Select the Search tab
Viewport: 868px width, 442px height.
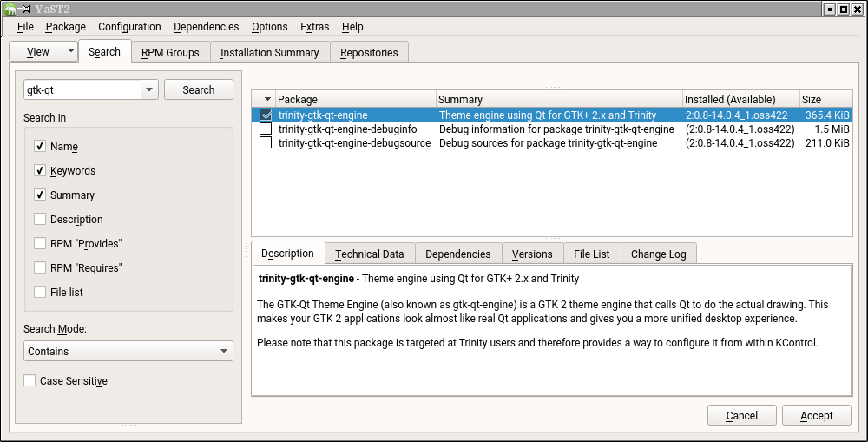coord(105,51)
